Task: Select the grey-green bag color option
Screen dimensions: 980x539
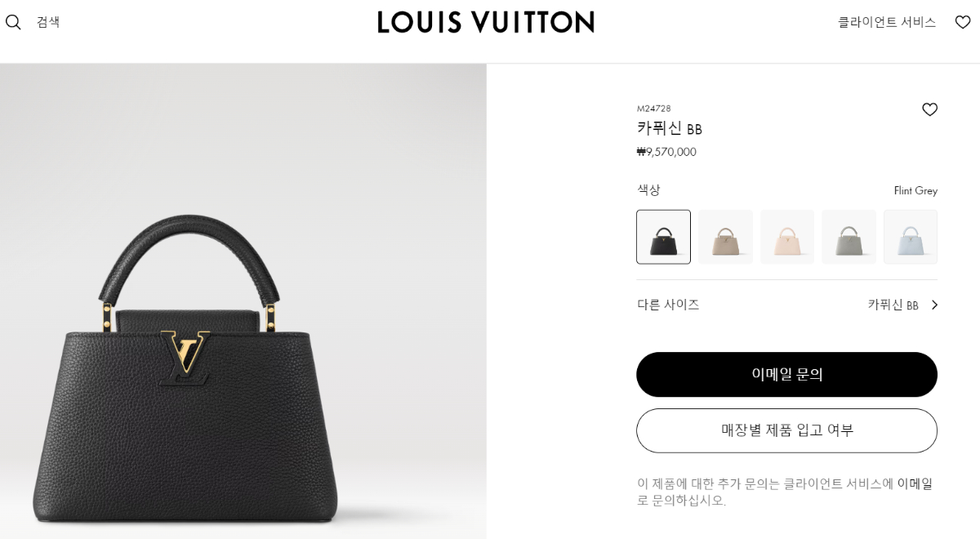Action: coord(849,237)
